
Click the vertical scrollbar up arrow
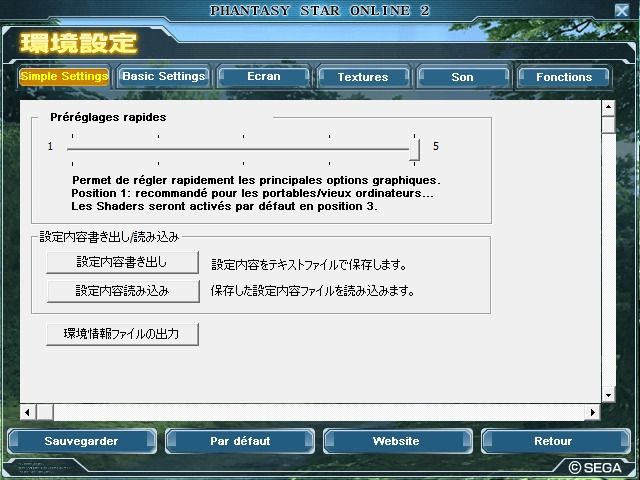coord(609,108)
